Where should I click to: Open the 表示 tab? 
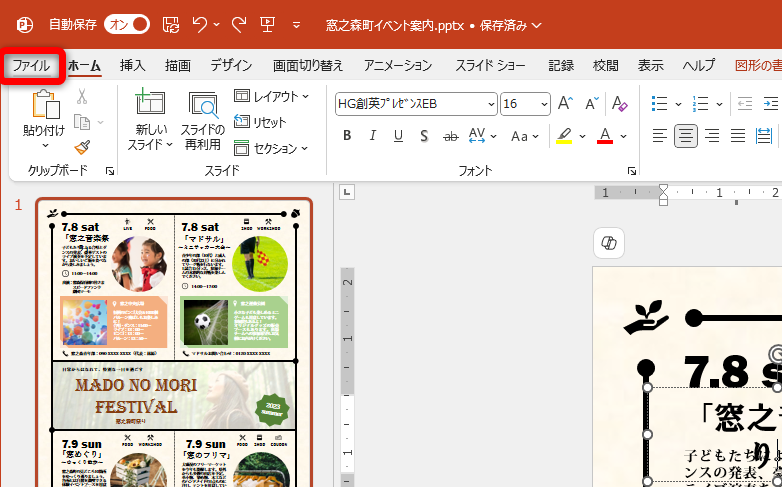click(650, 65)
